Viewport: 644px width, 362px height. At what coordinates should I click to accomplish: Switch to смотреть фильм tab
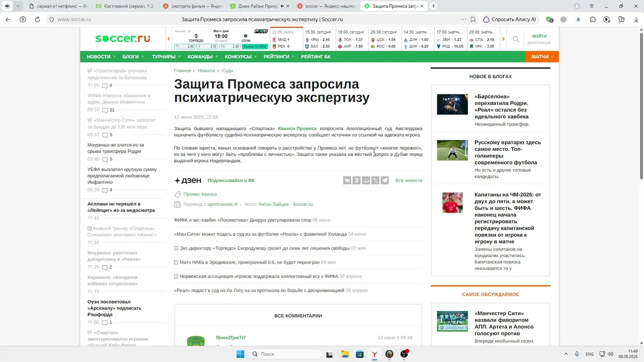tap(192, 6)
